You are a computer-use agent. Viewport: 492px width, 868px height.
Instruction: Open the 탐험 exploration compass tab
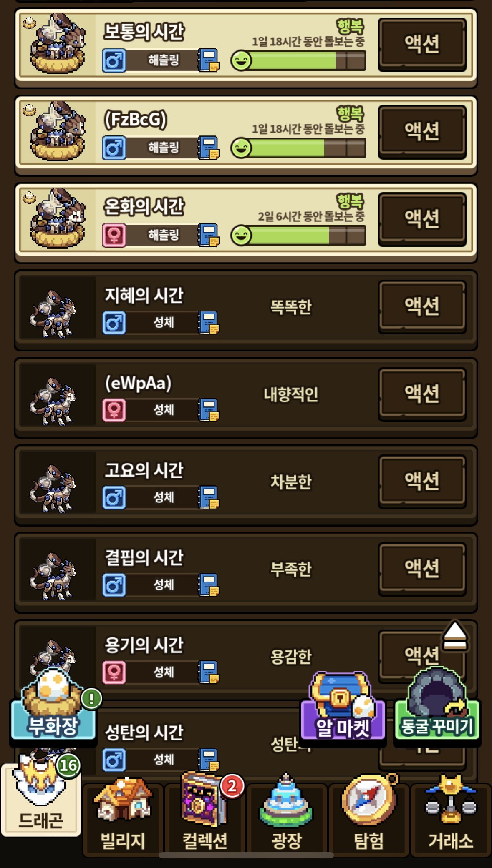coord(368,815)
